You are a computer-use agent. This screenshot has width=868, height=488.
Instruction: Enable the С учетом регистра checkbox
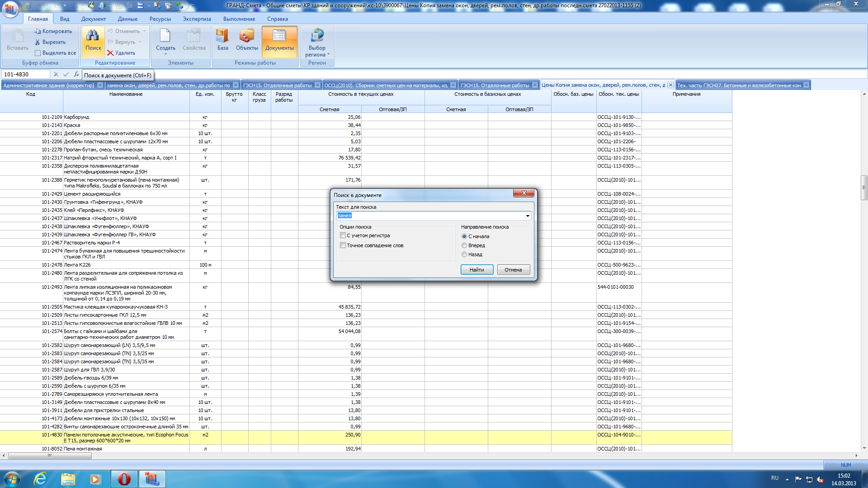343,235
